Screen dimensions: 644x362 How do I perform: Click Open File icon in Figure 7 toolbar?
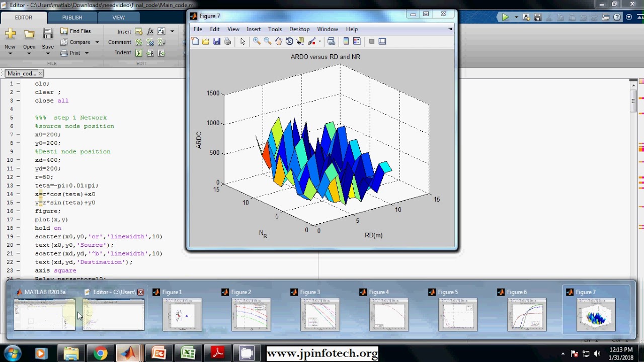pos(206,41)
